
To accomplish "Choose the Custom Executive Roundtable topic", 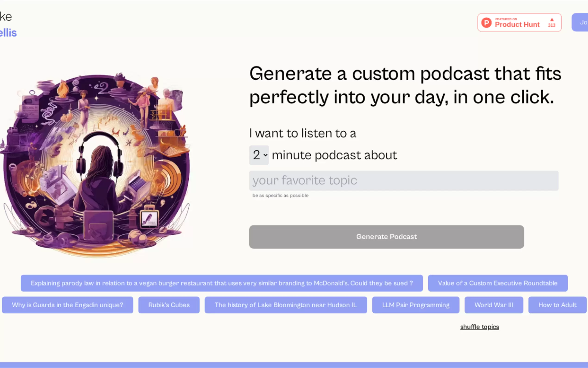I will tap(497, 283).
